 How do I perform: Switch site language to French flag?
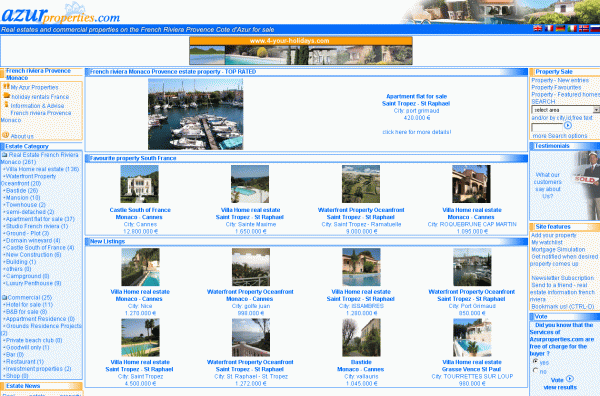coord(549,29)
